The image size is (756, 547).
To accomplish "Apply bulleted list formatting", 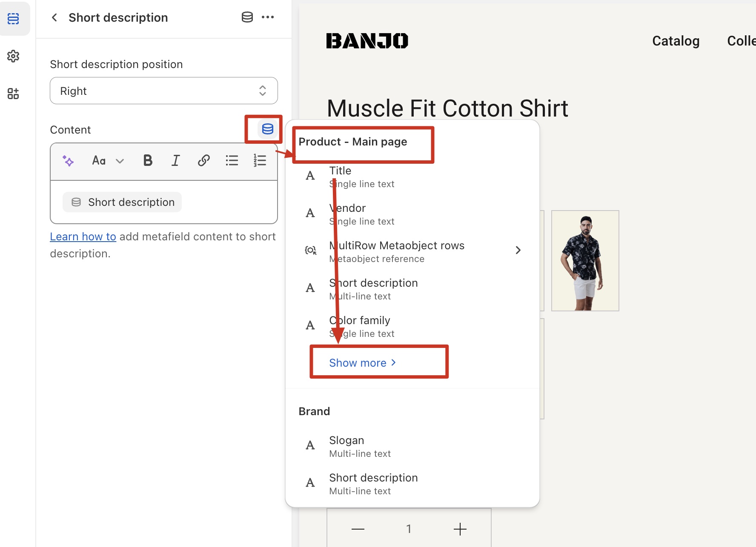I will coord(232,160).
